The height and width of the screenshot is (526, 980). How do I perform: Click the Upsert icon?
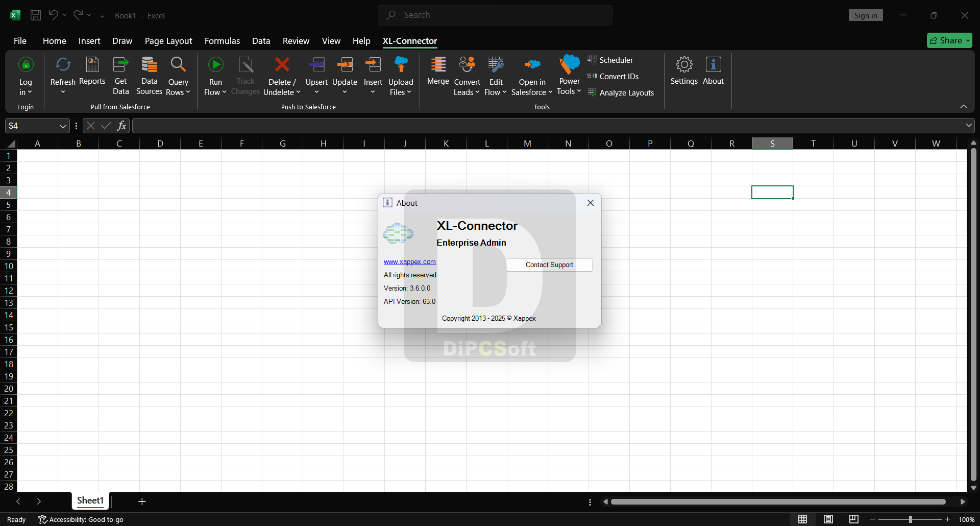click(316, 65)
